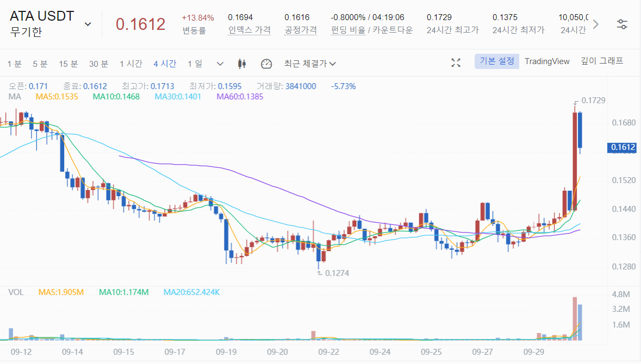The width and height of the screenshot is (641, 364).
Task: Click the 09-12 date on time axis
Action: pos(21,352)
